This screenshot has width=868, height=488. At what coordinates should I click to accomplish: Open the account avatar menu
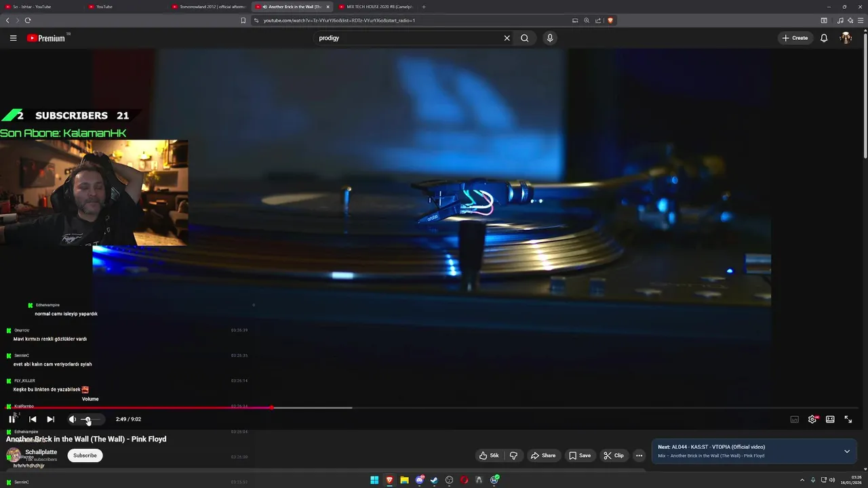tap(846, 38)
